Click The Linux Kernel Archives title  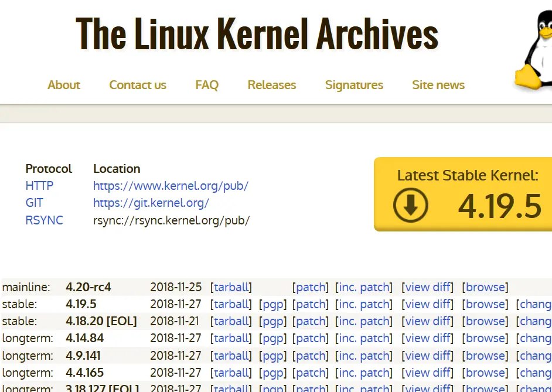point(257,34)
